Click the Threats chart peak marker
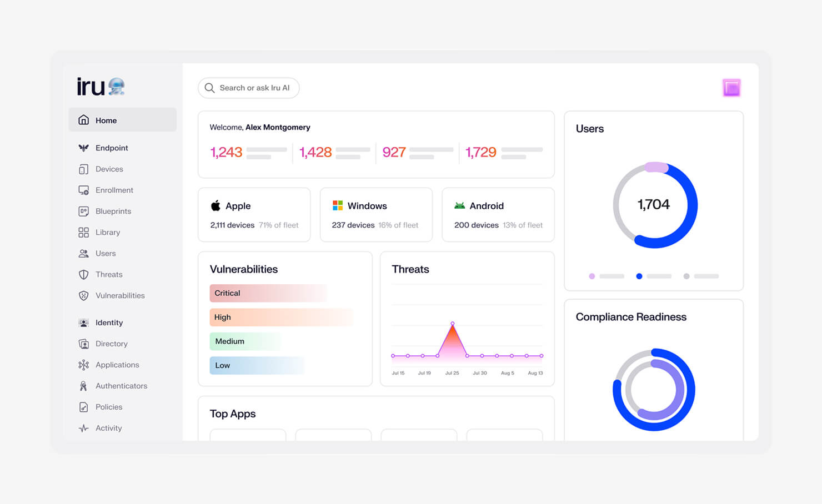The image size is (822, 504). [x=453, y=323]
